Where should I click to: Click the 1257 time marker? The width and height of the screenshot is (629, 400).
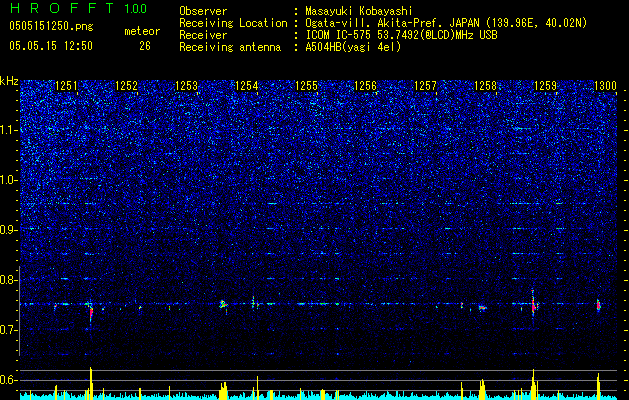coord(425,86)
